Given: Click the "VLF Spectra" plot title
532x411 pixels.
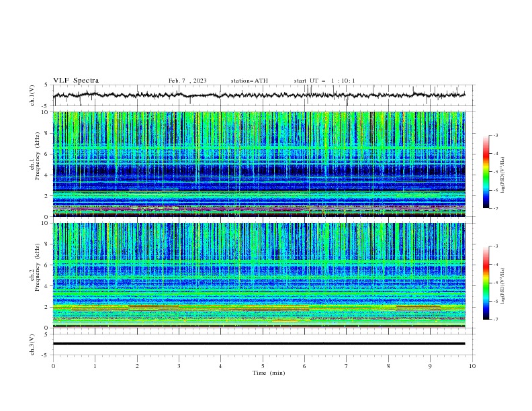Looking at the screenshot, I should tap(76, 81).
